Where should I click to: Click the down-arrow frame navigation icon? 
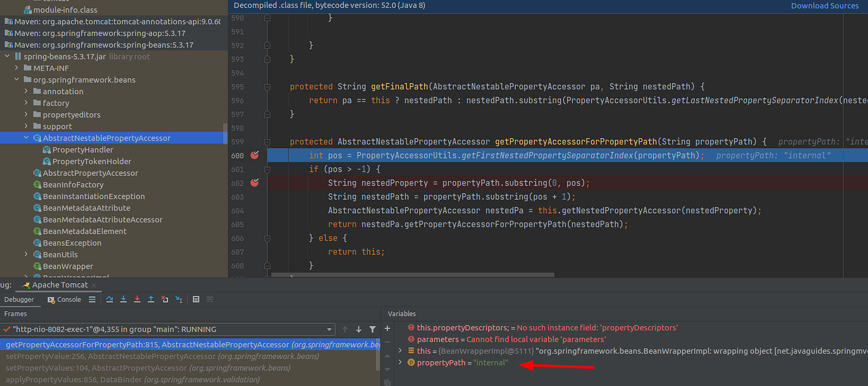[x=358, y=329]
